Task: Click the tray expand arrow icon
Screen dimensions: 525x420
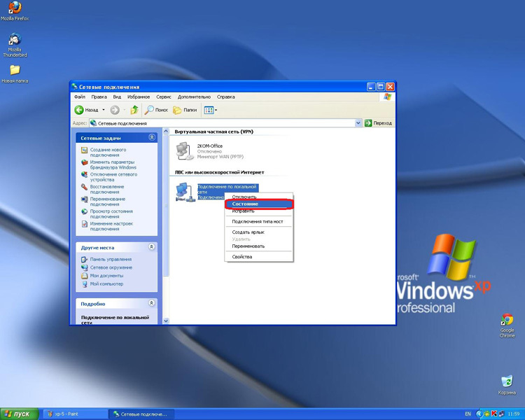Action: [x=479, y=414]
